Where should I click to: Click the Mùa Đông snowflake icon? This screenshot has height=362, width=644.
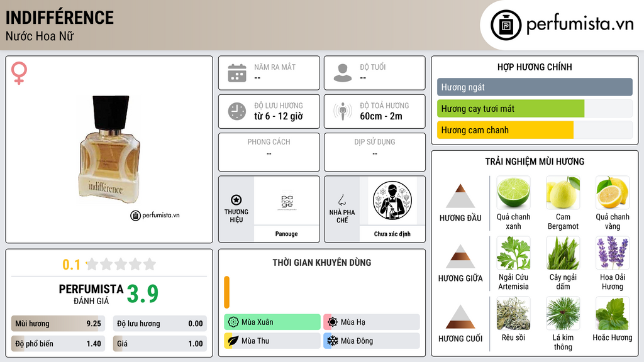click(x=333, y=341)
